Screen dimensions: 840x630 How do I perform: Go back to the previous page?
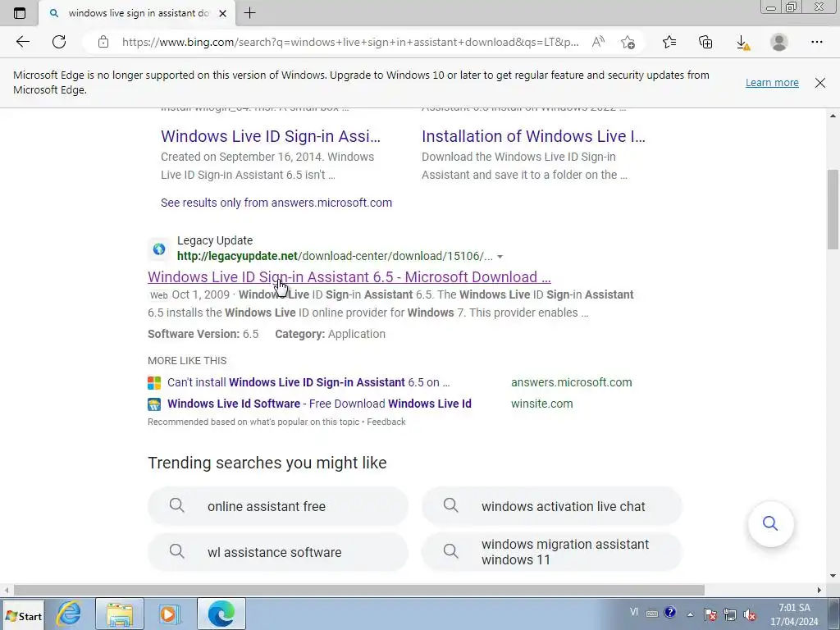pyautogui.click(x=22, y=42)
